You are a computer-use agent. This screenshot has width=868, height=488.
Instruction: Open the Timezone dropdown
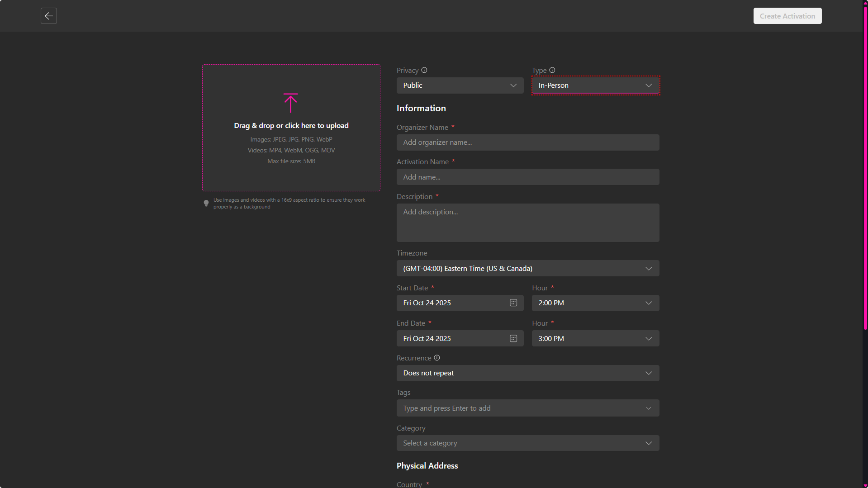[x=527, y=269]
